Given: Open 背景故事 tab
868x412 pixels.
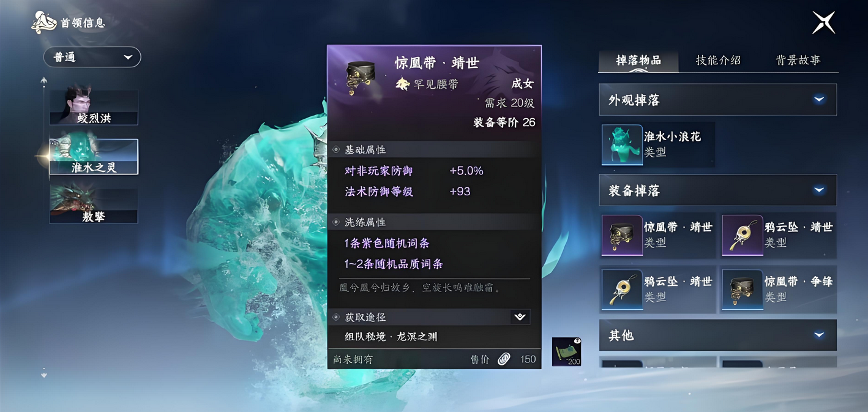Looking at the screenshot, I should coord(798,60).
